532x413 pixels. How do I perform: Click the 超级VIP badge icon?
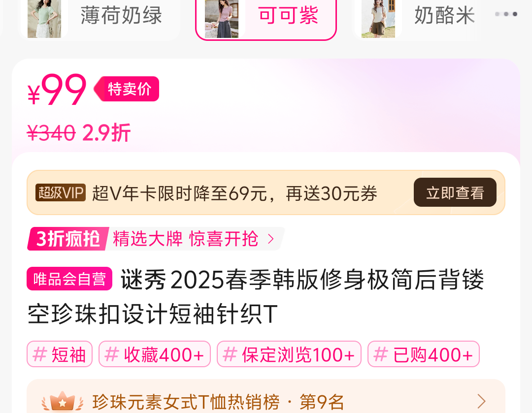(61, 192)
